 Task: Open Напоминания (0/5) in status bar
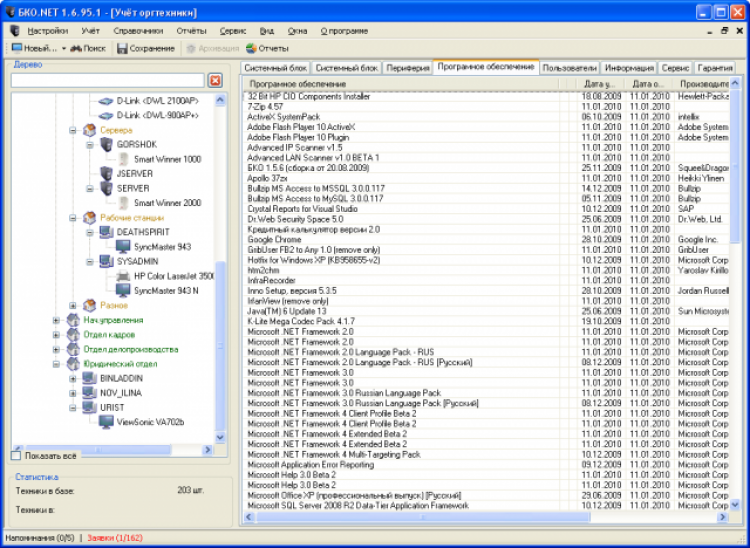40,538
